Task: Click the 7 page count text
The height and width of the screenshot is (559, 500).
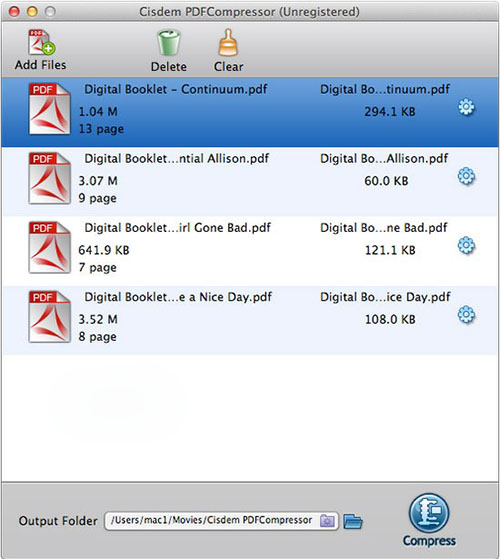Action: point(97,267)
